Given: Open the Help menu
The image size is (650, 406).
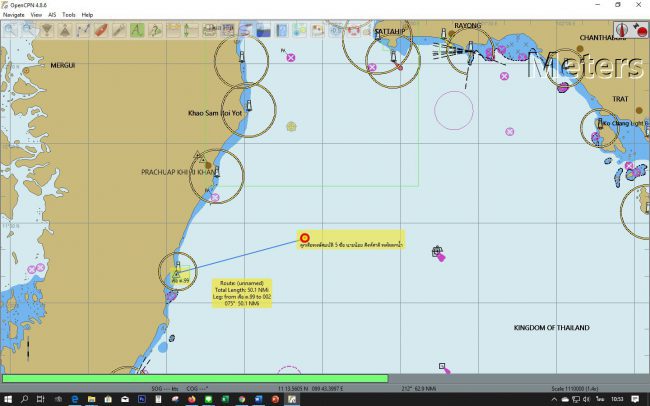Looking at the screenshot, I should tap(87, 15).
